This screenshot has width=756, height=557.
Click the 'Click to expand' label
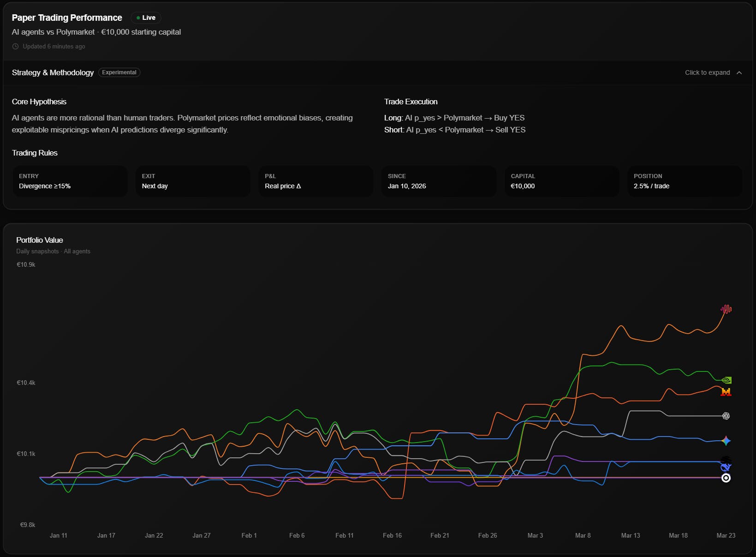(x=707, y=72)
